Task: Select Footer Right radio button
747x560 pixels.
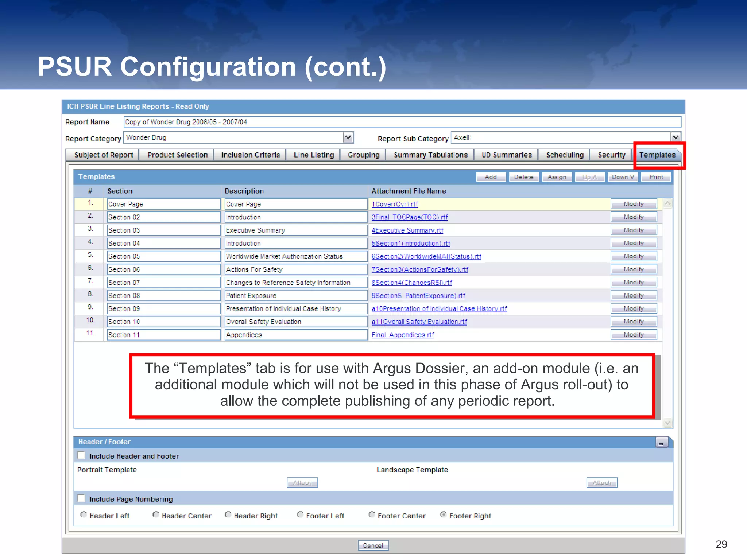Action: (x=443, y=514)
